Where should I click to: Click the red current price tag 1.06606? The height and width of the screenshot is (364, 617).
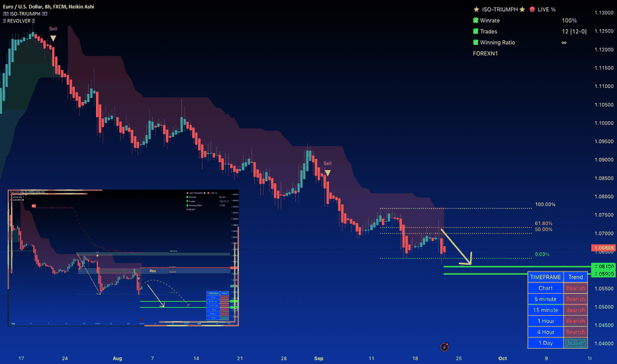(603, 248)
